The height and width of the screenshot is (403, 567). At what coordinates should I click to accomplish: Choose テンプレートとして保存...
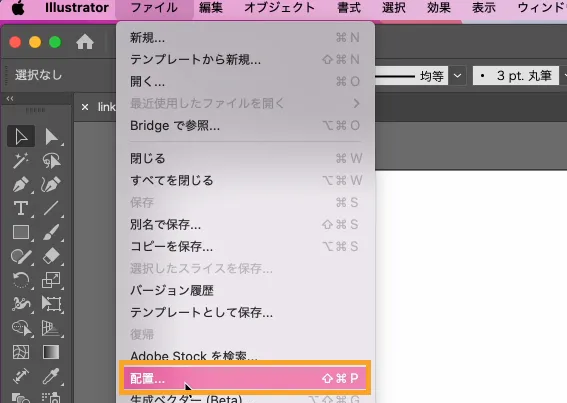point(245,312)
